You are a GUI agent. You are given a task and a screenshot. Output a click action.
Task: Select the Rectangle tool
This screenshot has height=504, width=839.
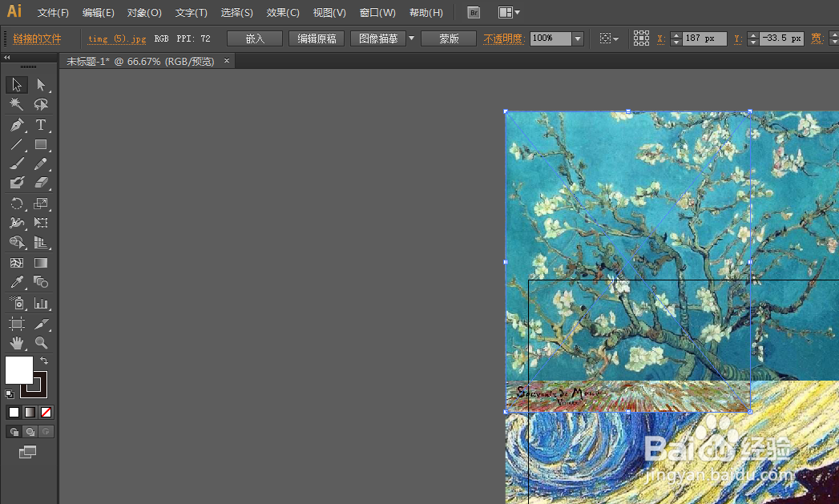click(41, 144)
